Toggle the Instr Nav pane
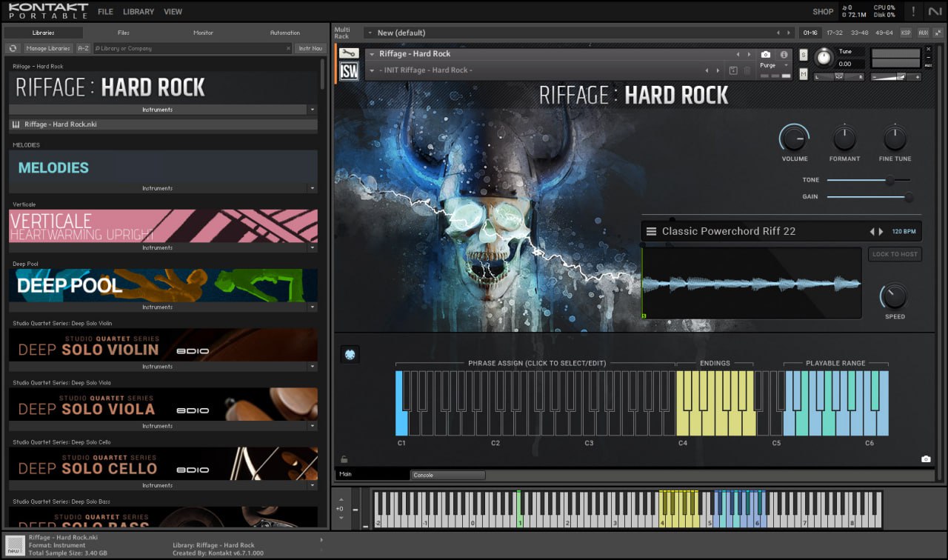The width and height of the screenshot is (948, 560). tap(310, 48)
